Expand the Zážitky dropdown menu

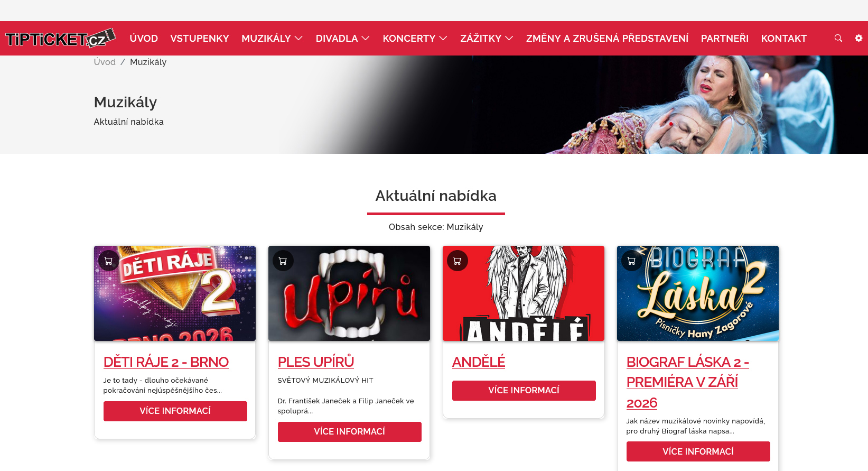pyautogui.click(x=487, y=38)
